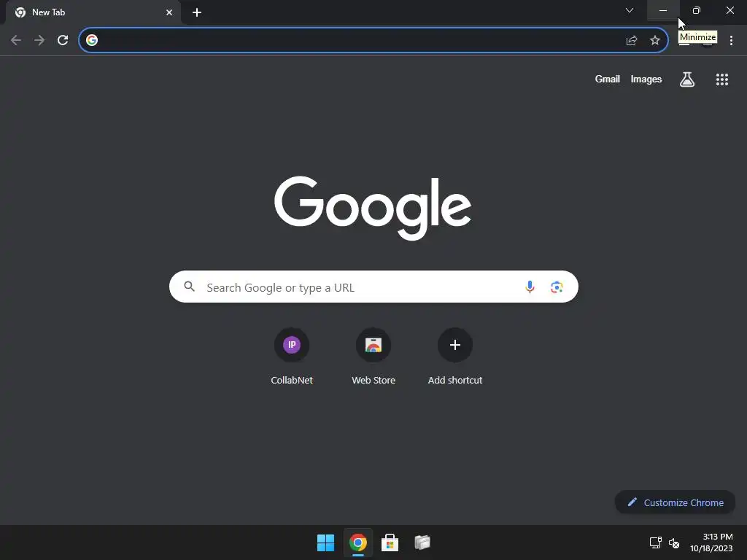Open the Google apps grid
Image resolution: width=747 pixels, height=560 pixels.
click(722, 79)
